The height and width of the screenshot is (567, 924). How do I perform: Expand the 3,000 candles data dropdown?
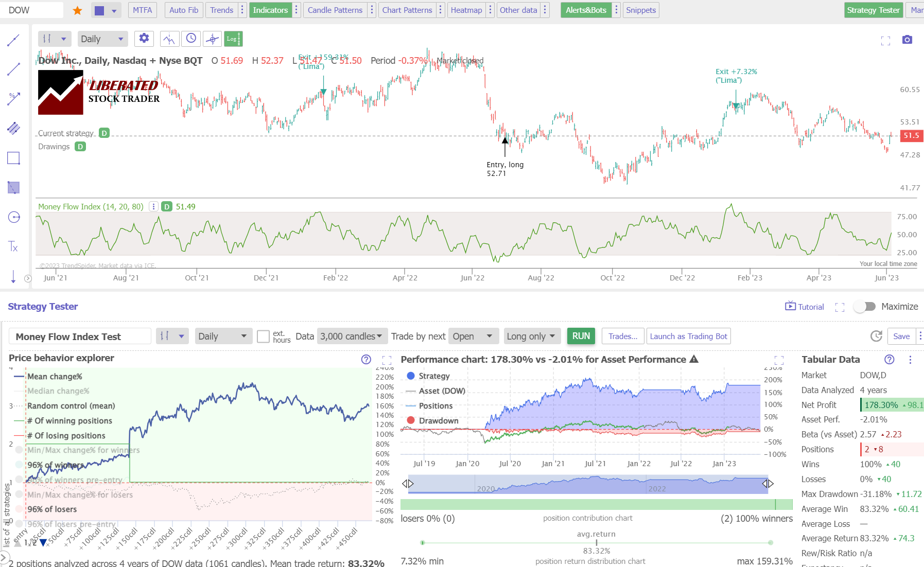coord(352,336)
